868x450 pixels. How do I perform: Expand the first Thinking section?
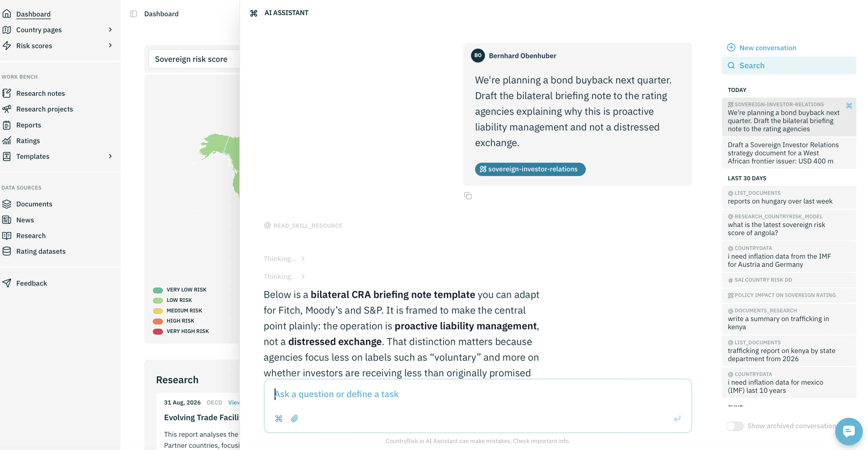click(284, 259)
